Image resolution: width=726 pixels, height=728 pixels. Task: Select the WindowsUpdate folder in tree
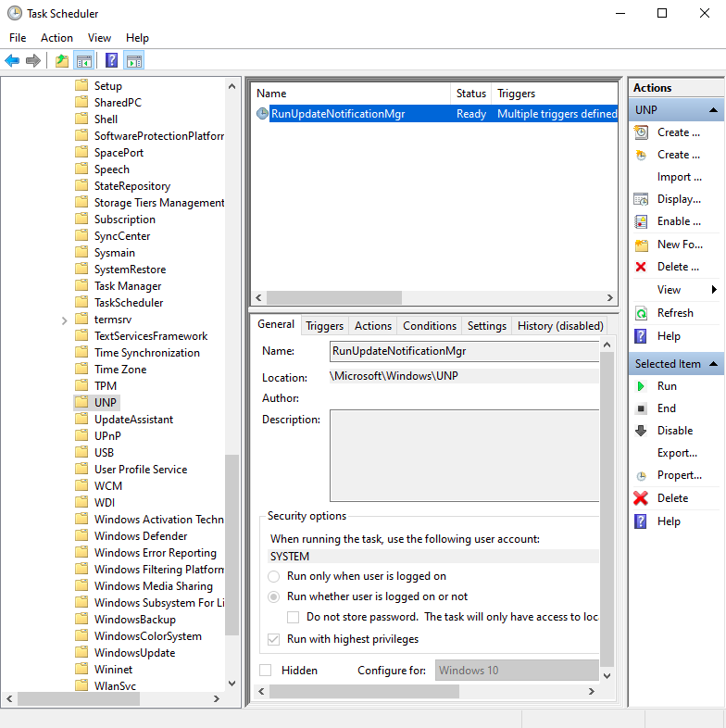point(134,653)
